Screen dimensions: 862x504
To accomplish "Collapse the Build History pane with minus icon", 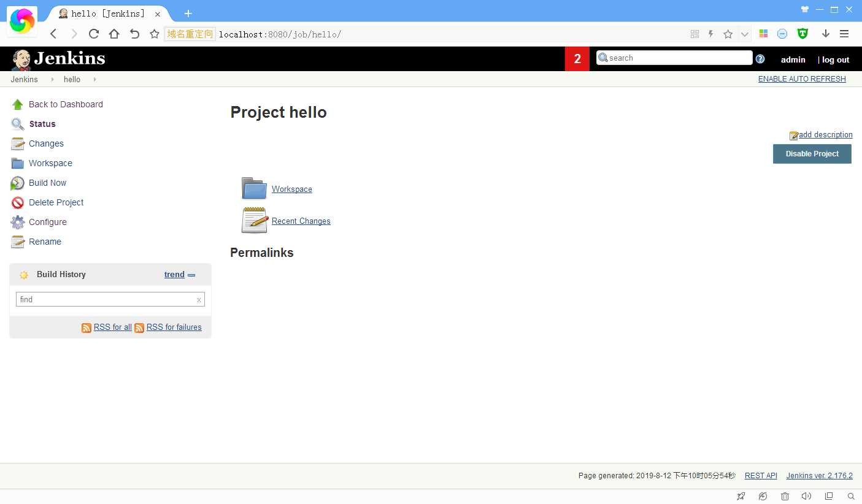I will click(x=191, y=275).
